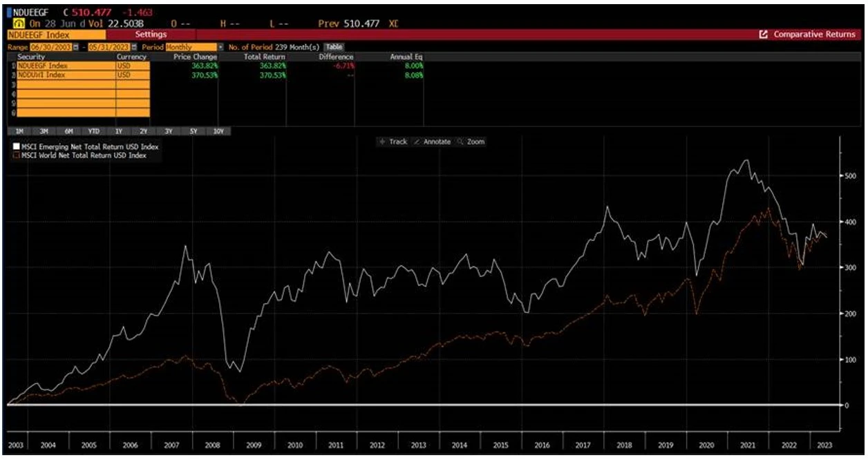Click the Annotate tool label
868x460 pixels.
coord(437,142)
